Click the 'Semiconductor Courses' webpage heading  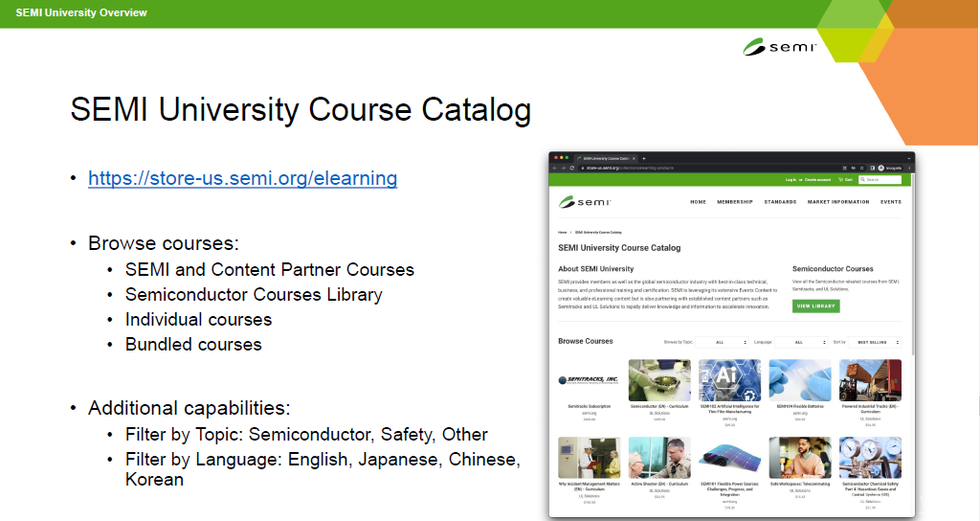pos(833,269)
